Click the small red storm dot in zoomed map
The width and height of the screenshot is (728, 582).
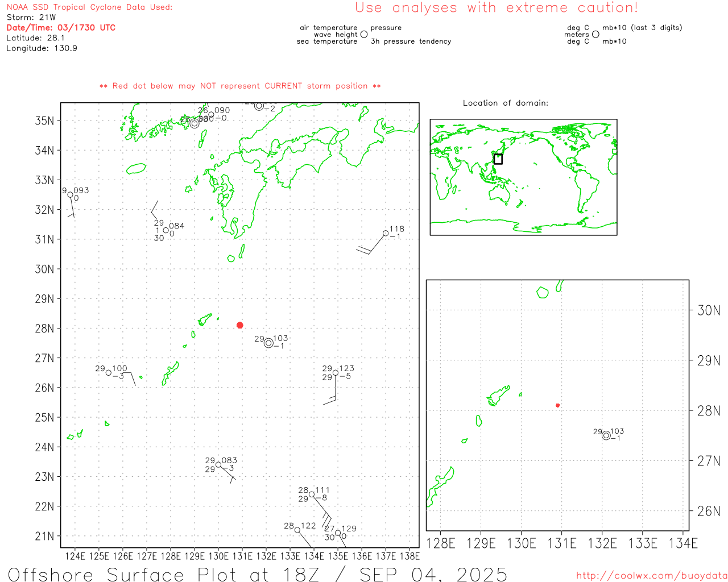tap(558, 405)
